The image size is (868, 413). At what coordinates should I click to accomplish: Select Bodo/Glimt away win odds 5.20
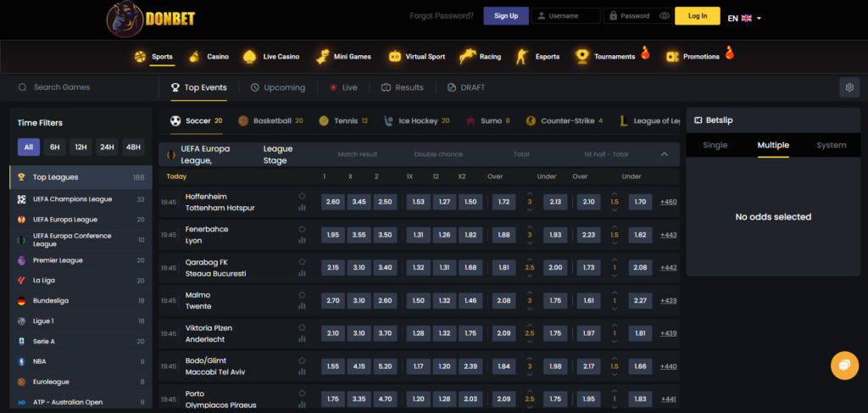(385, 366)
